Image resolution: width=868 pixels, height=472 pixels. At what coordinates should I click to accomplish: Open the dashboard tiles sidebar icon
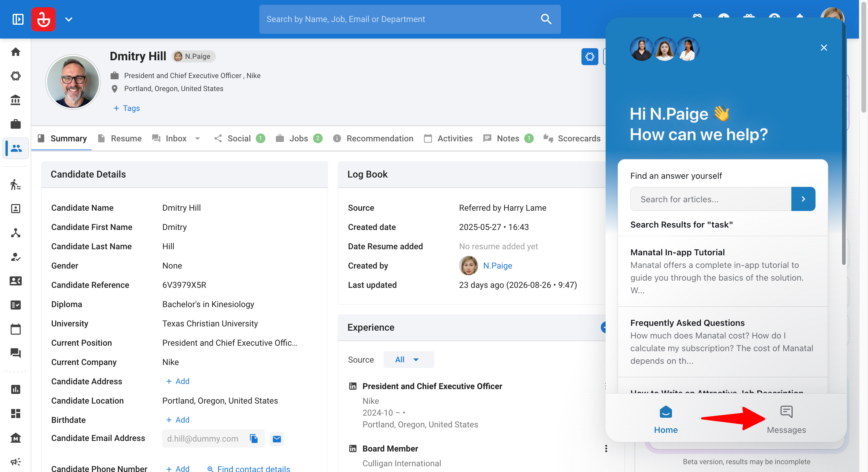[15, 414]
